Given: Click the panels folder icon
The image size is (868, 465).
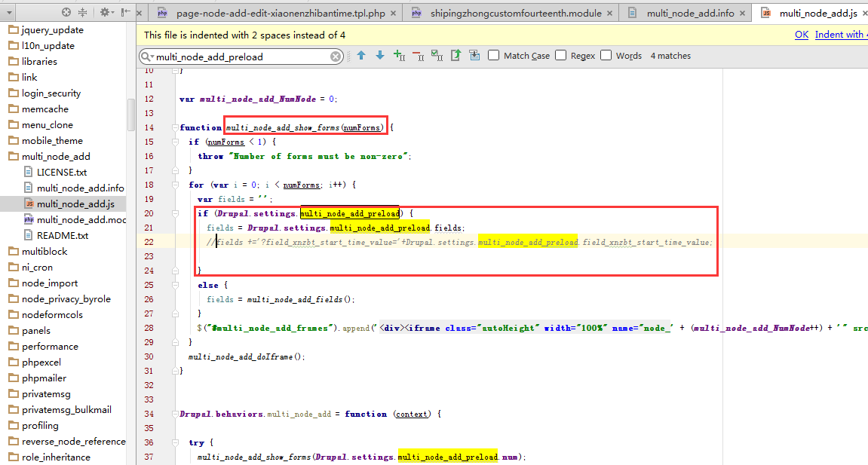Looking at the screenshot, I should point(14,331).
